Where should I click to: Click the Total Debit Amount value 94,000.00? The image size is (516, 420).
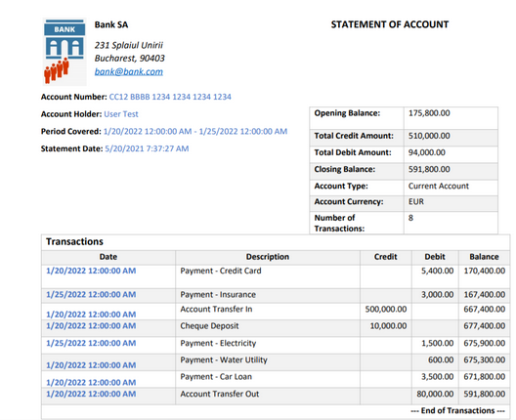point(427,152)
